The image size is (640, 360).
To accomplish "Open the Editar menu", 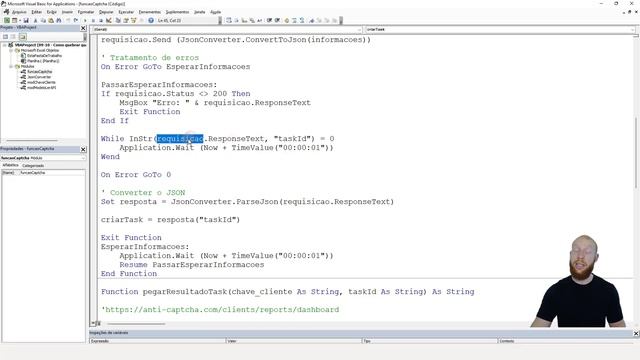I will (36, 12).
